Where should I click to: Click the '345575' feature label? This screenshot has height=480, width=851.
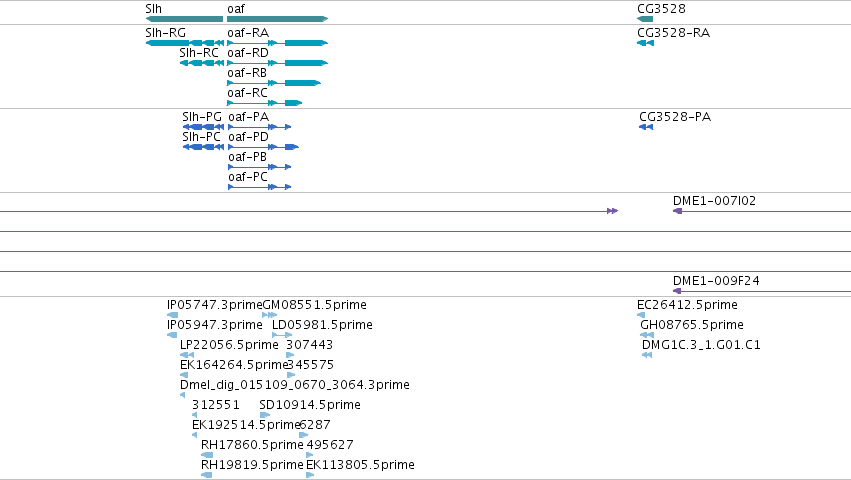pos(310,365)
